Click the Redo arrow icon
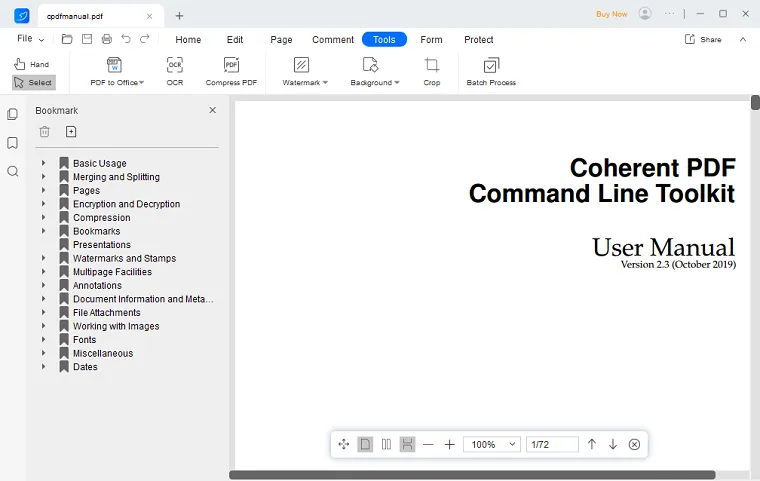This screenshot has height=481, width=760. click(x=144, y=39)
